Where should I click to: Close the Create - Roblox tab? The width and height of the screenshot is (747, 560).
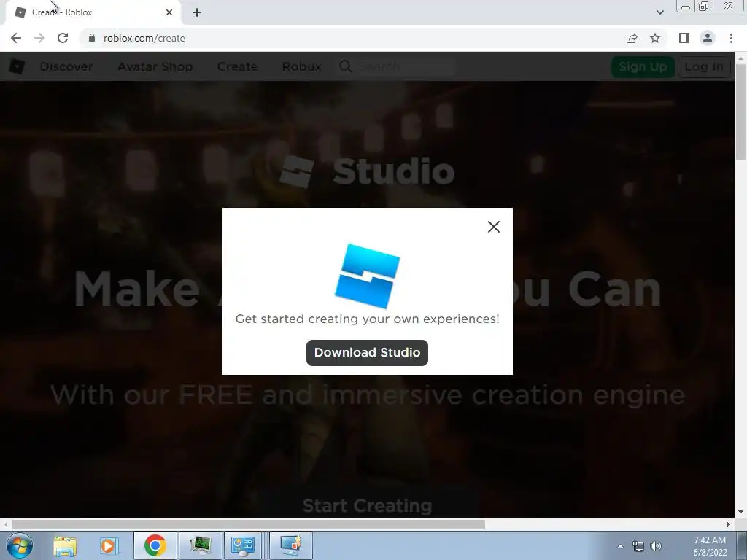pyautogui.click(x=169, y=12)
